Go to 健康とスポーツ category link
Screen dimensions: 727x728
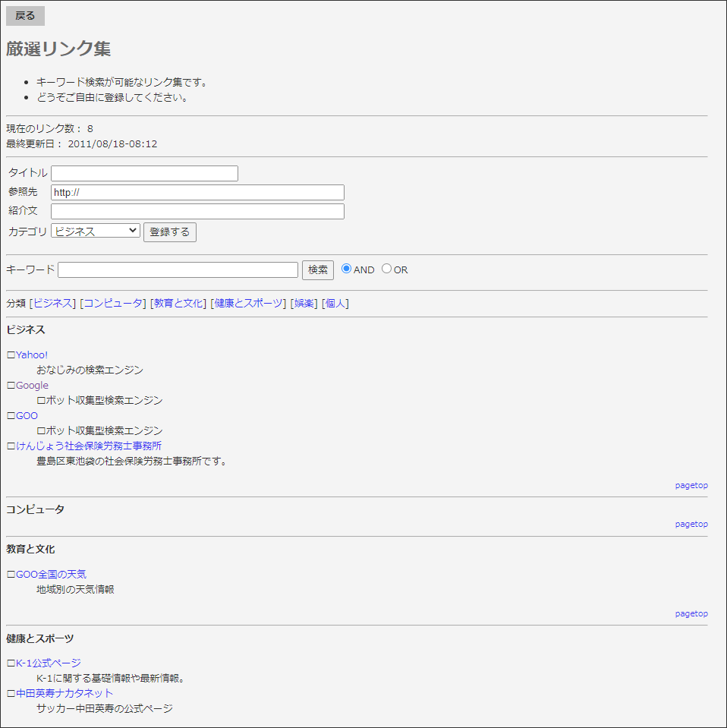[248, 304]
